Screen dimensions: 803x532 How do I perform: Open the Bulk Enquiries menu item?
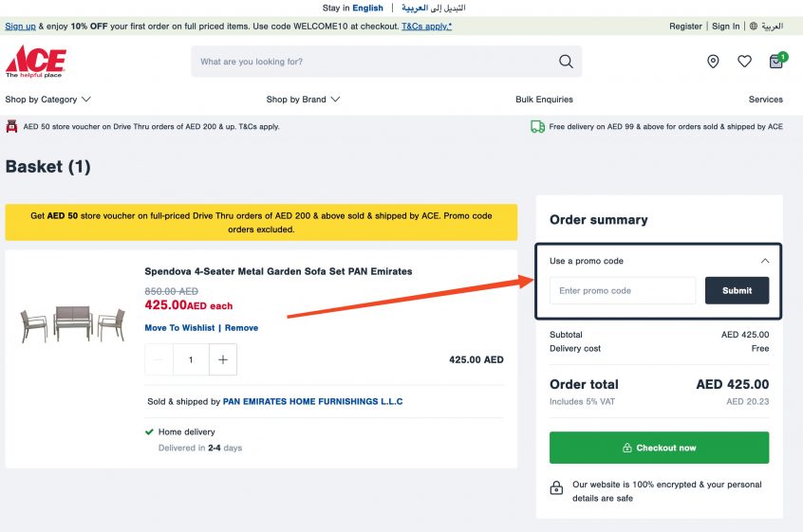[544, 100]
